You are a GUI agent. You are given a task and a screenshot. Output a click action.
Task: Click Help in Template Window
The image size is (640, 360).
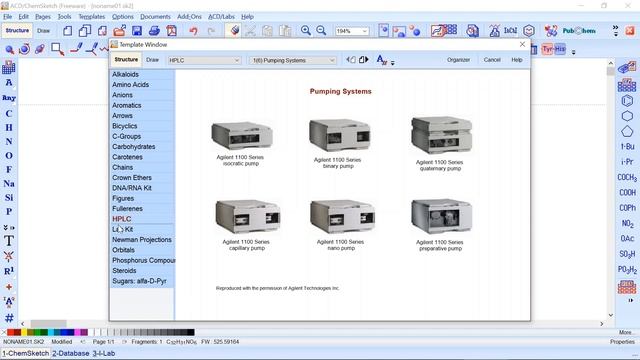click(517, 60)
